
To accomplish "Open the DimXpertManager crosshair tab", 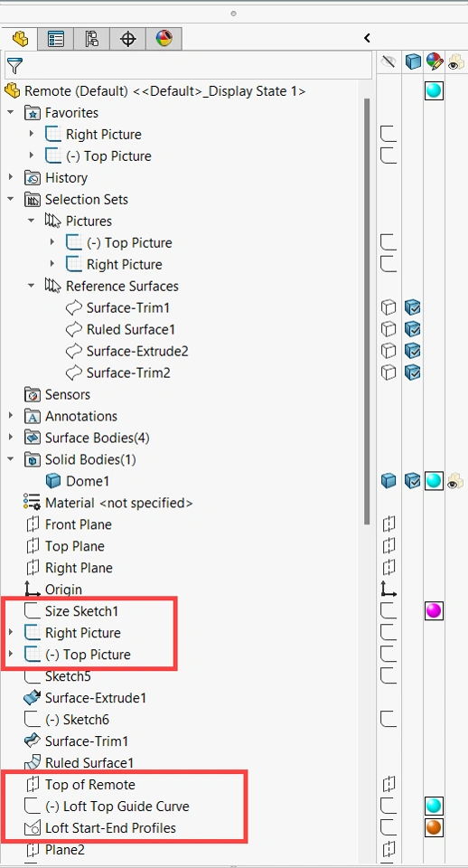I will coord(128,39).
